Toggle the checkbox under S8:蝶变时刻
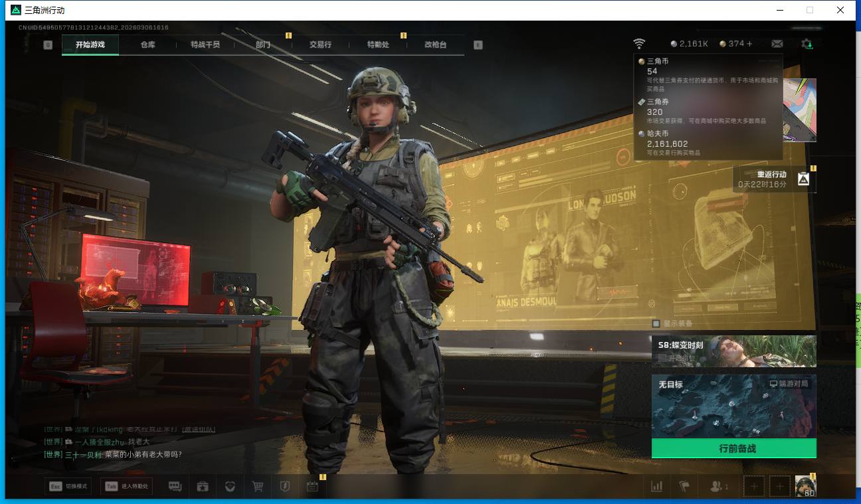The height and width of the screenshot is (504, 861). [662, 358]
